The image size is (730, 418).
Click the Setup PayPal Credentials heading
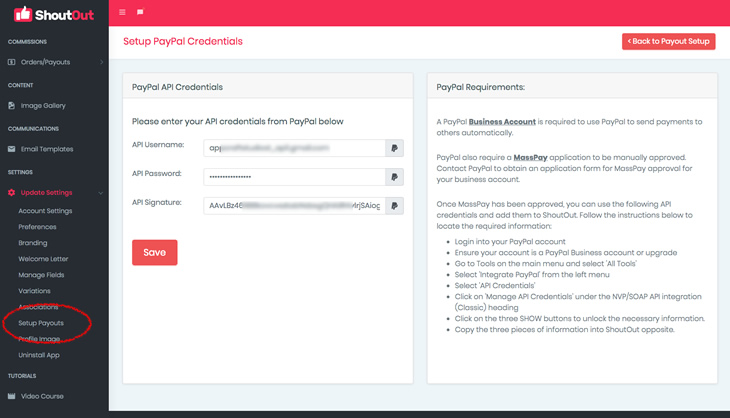tap(183, 41)
